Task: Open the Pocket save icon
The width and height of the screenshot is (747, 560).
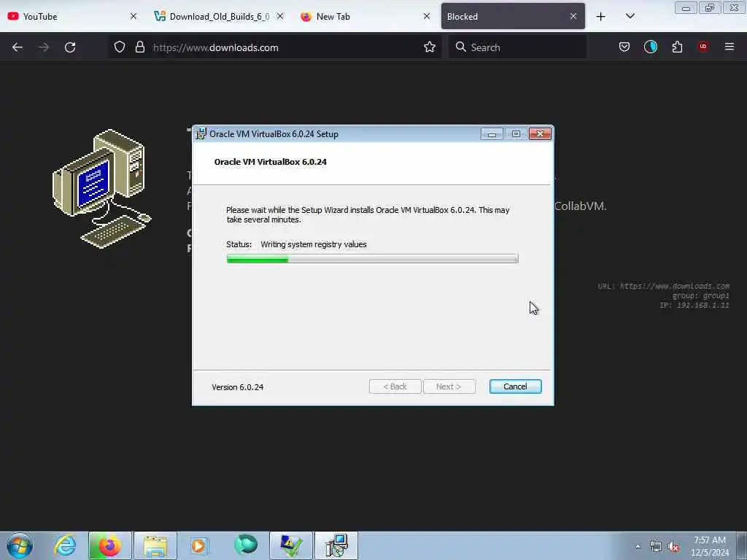Action: point(624,47)
